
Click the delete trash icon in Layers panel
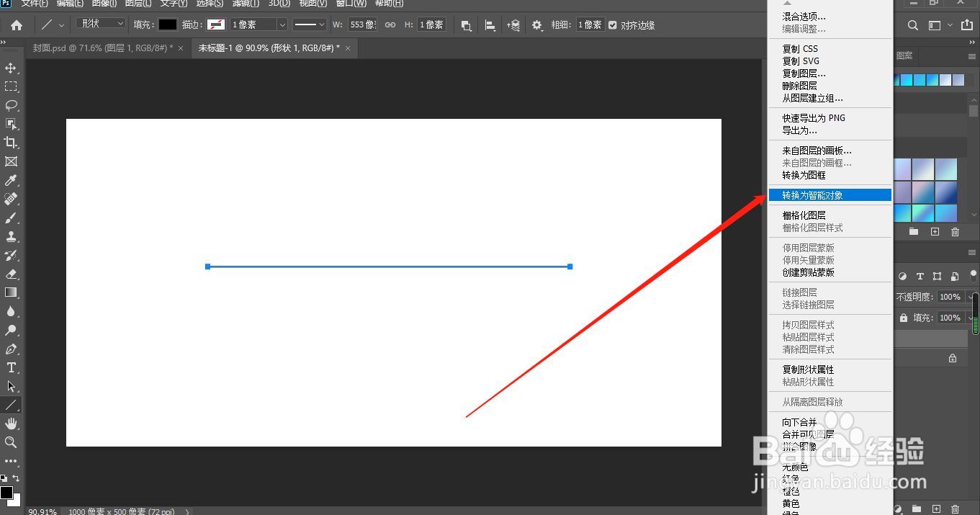955,509
